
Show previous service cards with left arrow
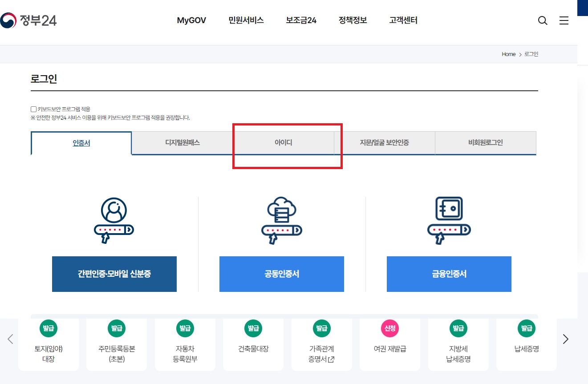(10, 339)
